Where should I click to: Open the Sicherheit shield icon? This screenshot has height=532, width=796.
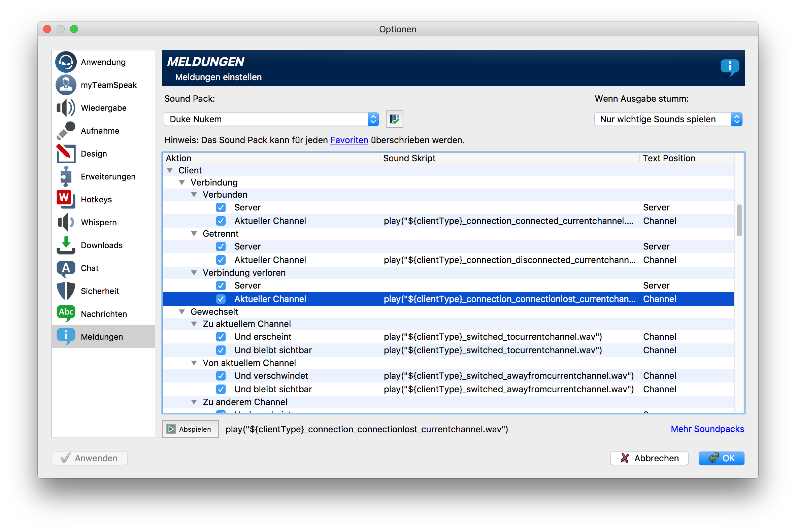(66, 291)
